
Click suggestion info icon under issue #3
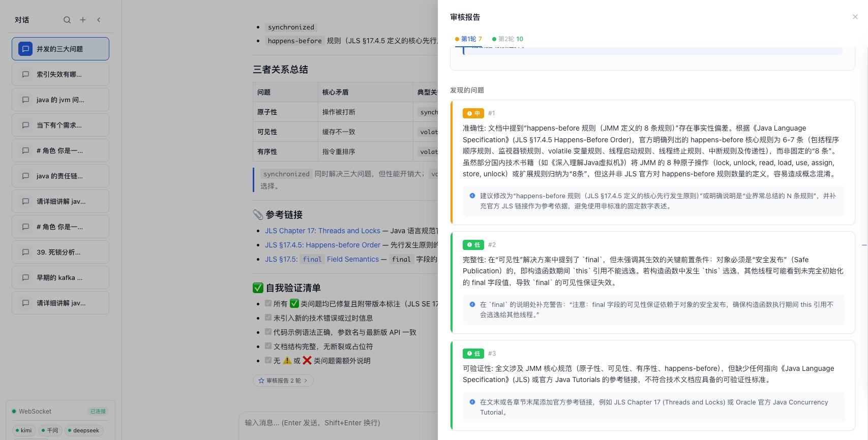pos(472,402)
